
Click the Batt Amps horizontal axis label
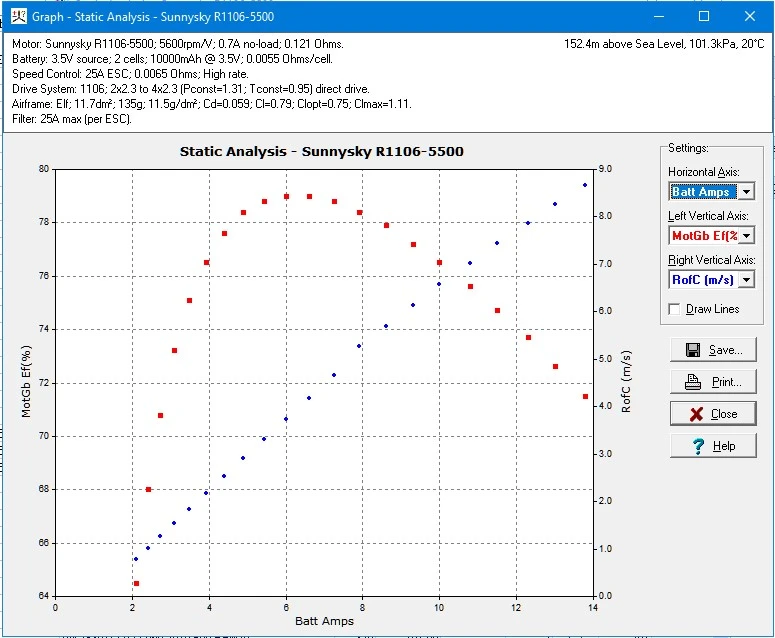pyautogui.click(x=324, y=621)
